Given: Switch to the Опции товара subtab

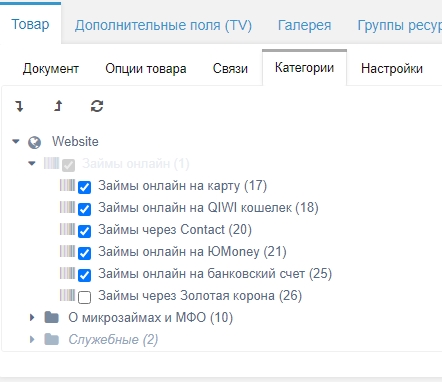Looking at the screenshot, I should tap(146, 69).
